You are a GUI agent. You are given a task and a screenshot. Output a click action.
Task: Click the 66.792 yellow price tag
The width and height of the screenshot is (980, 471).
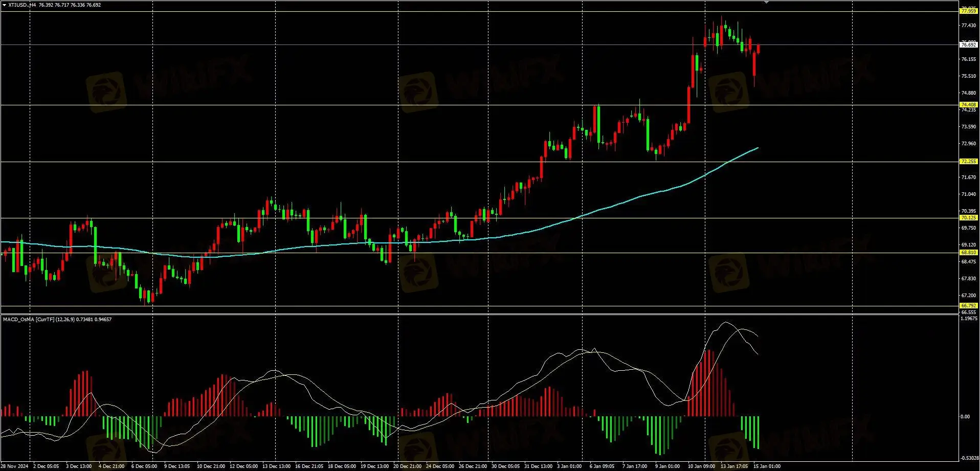point(969,306)
